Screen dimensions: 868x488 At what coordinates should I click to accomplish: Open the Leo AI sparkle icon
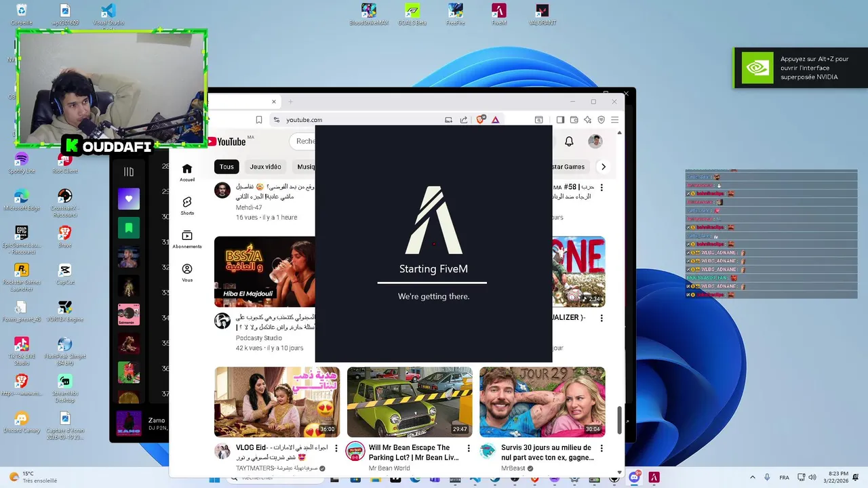587,120
